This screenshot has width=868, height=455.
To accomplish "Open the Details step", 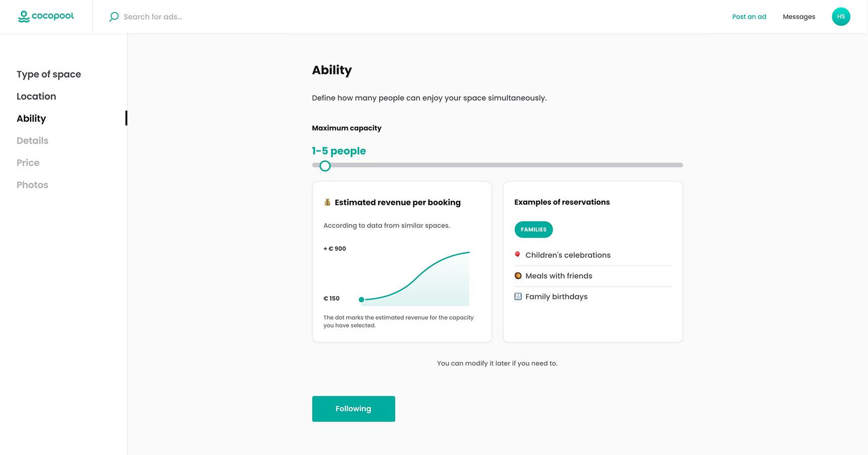I will [32, 141].
